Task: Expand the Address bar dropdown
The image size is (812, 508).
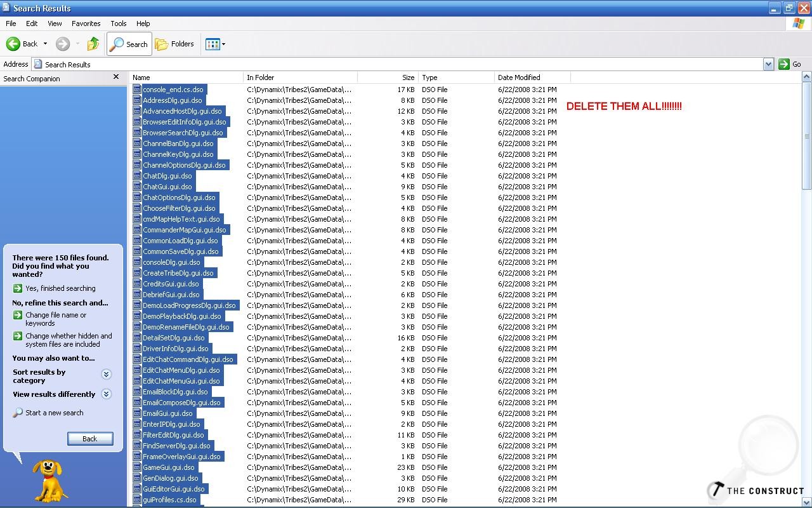Action: (768, 64)
